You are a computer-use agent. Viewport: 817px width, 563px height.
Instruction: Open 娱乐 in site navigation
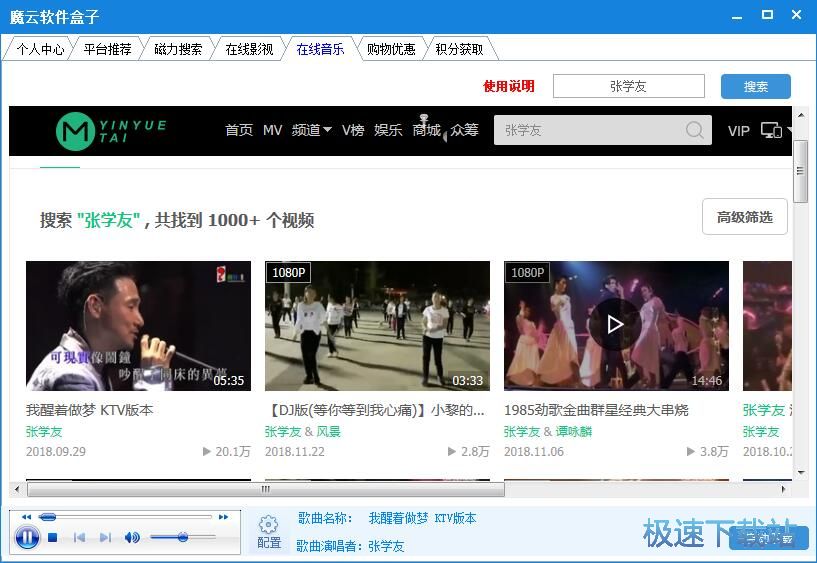(x=388, y=130)
